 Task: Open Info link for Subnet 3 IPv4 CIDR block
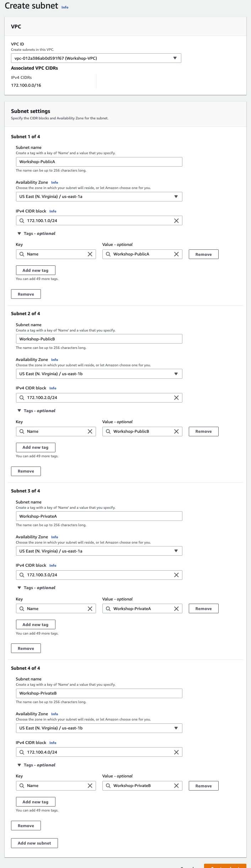coord(53,566)
